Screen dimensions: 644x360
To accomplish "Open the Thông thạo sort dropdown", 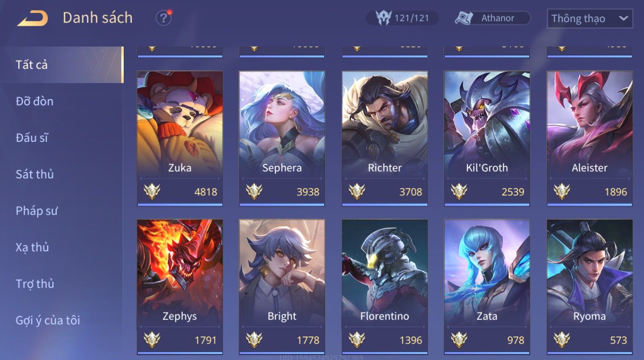I will tap(590, 18).
